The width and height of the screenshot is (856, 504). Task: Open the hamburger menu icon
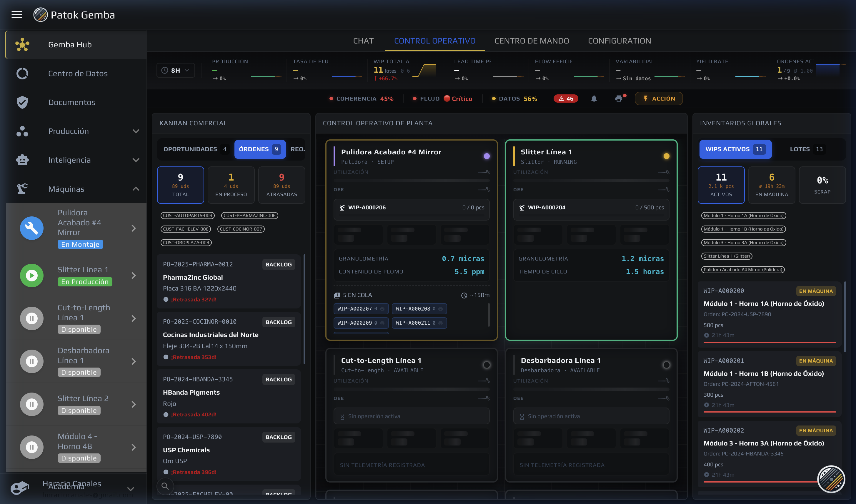[x=17, y=15]
